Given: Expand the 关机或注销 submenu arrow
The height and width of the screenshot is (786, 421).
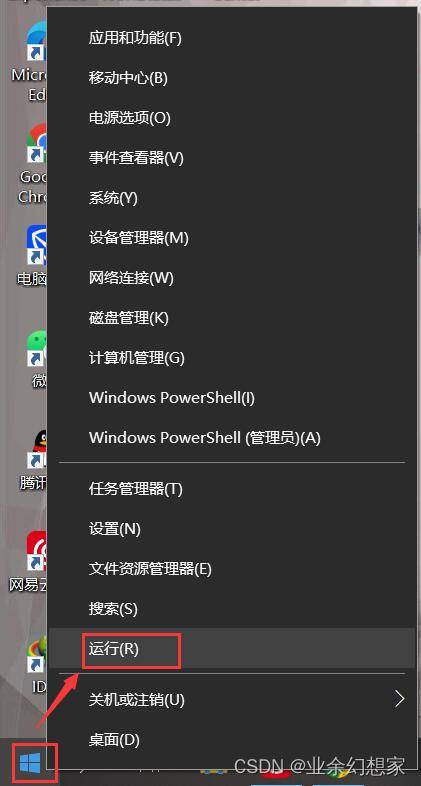Looking at the screenshot, I should tap(399, 699).
